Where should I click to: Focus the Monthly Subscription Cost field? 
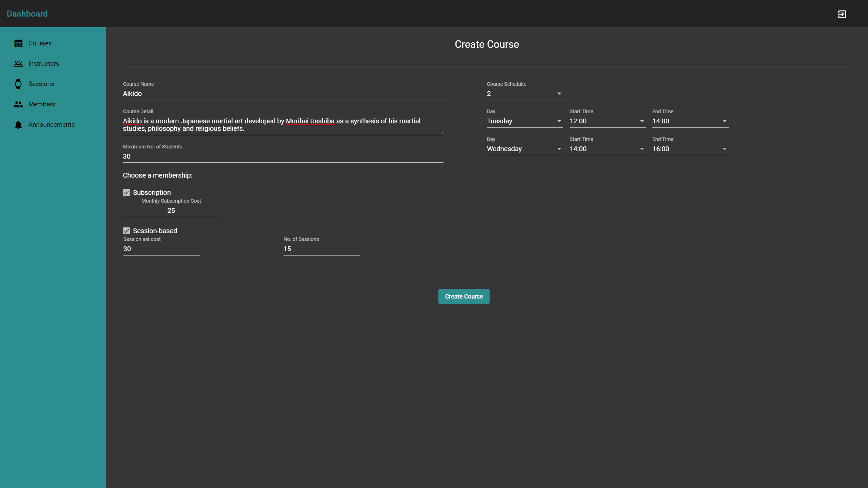(171, 210)
